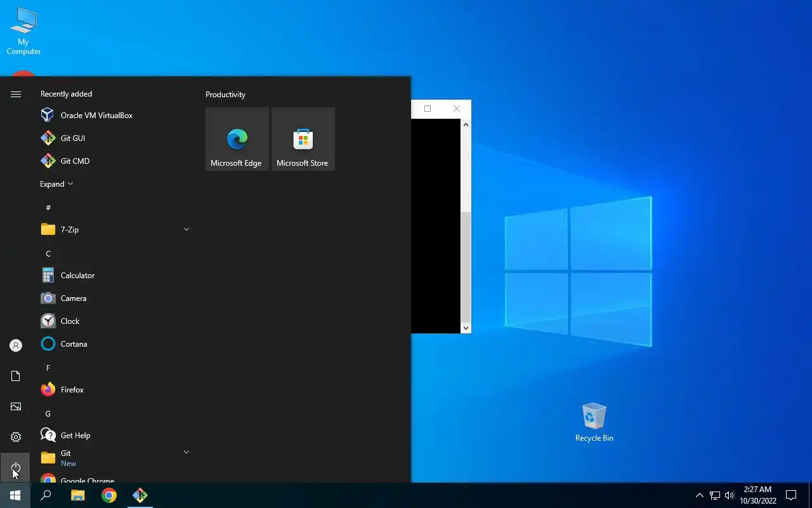
Task: Click the background window's scroll up arrow
Action: point(466,124)
